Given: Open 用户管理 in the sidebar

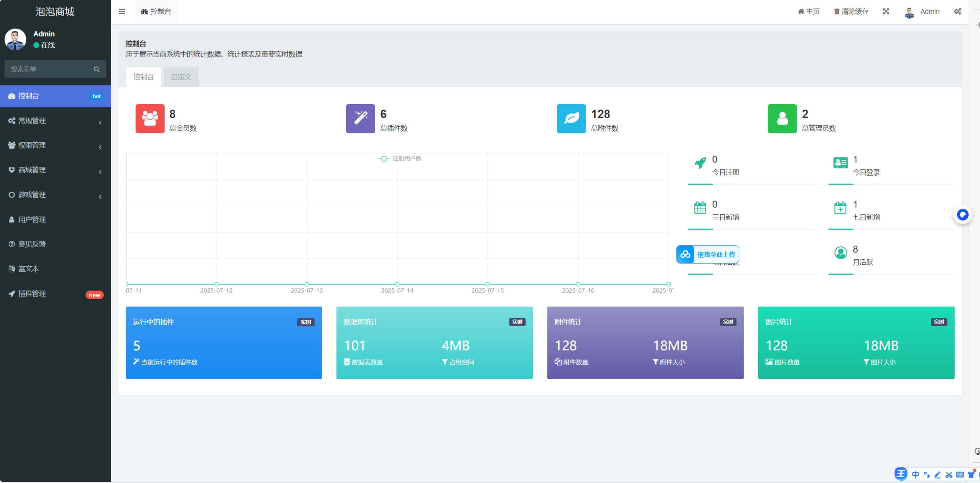Looking at the screenshot, I should [x=55, y=219].
